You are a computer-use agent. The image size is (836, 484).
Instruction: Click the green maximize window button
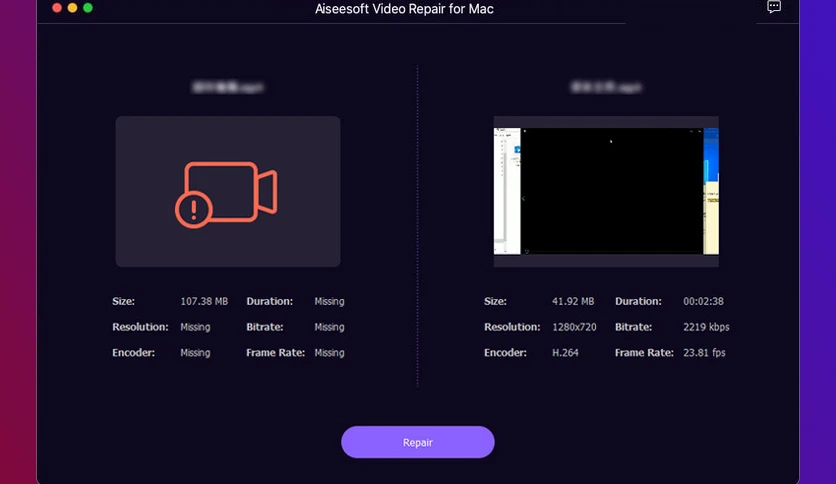click(88, 7)
